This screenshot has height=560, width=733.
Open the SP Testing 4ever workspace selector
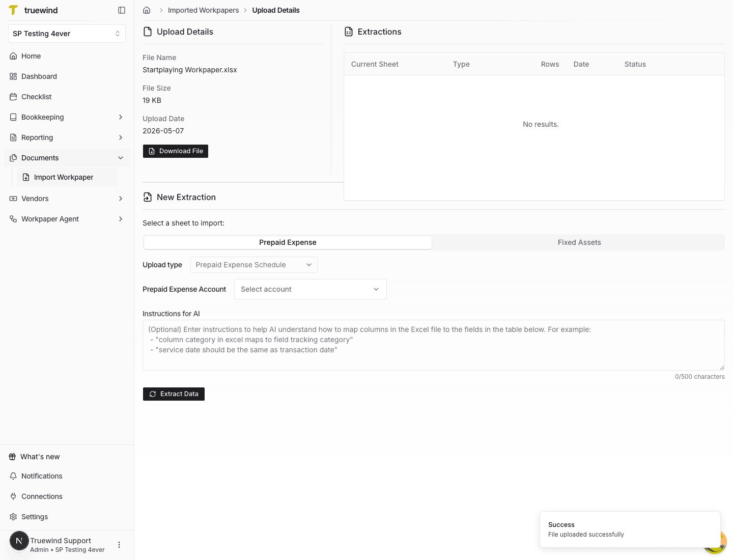tap(67, 34)
